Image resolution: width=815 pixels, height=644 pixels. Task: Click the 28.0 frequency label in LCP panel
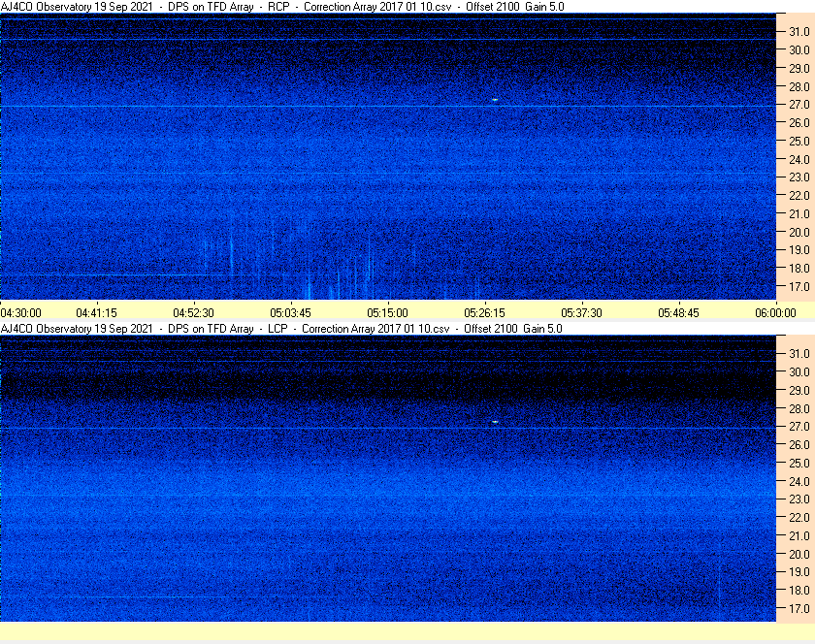tap(799, 408)
